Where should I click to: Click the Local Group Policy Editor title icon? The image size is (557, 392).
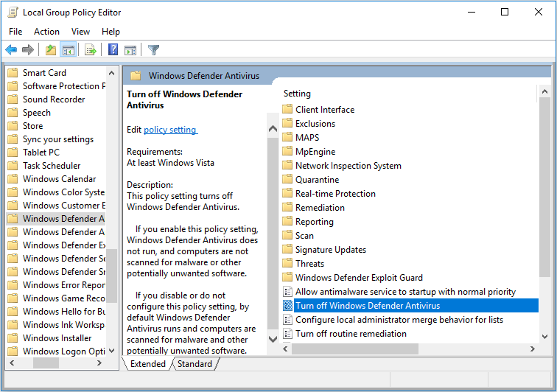[13, 12]
